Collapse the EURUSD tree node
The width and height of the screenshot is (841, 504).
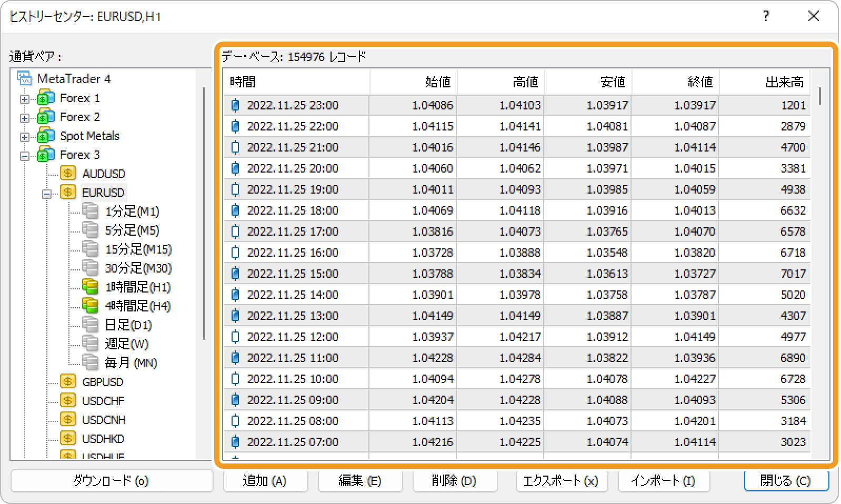click(x=47, y=194)
